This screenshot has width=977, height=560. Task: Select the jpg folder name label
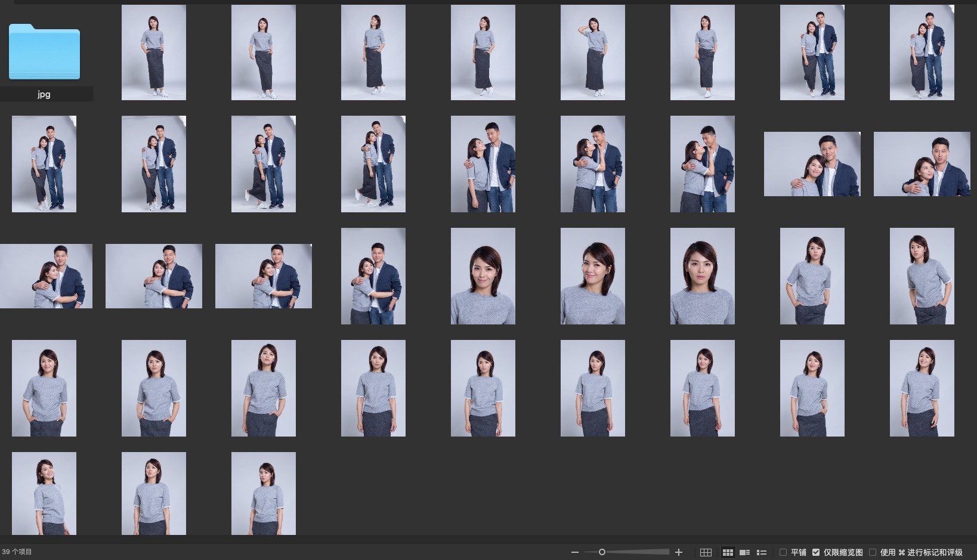point(44,94)
